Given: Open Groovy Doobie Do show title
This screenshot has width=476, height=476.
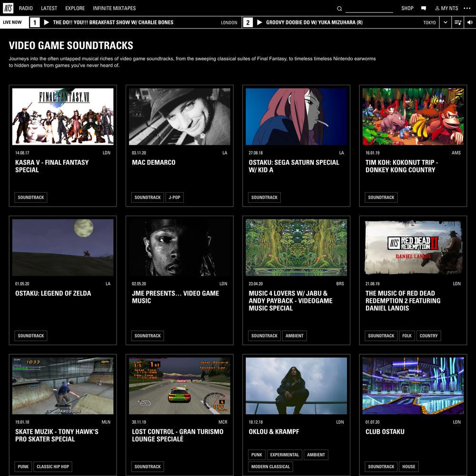Looking at the screenshot, I should coord(314,22).
